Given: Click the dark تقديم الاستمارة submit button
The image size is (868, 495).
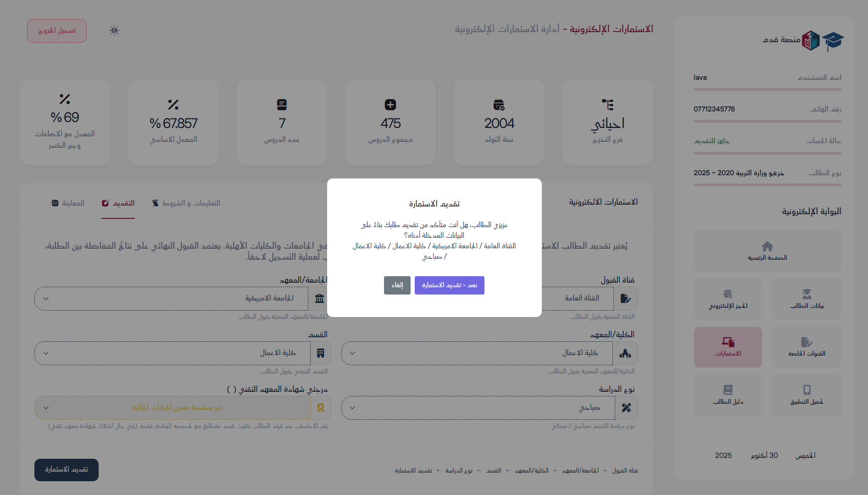Looking at the screenshot, I should pos(67,470).
